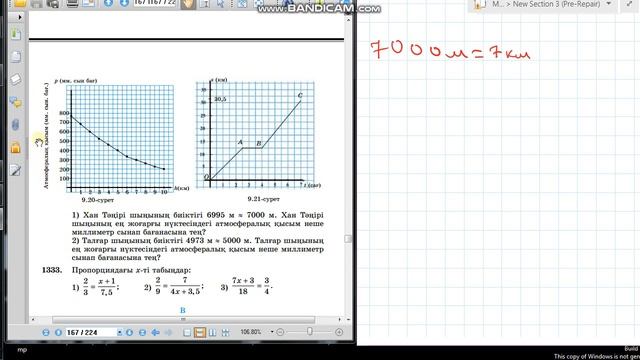Go to the next page using the top toolbar's down arrow
This screenshot has height=360, width=640.
click(124, 3)
